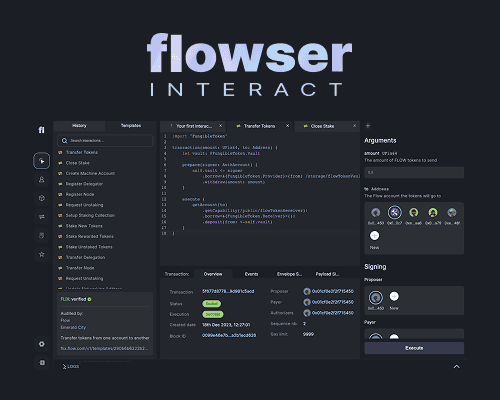500x400 pixels.
Task: Open the Block ID link in Overview
Action: pyautogui.click(x=229, y=335)
